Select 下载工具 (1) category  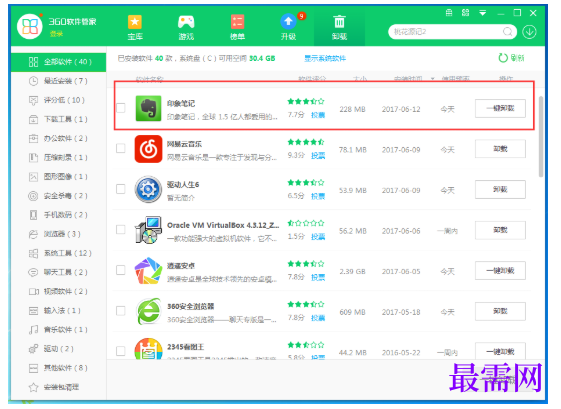[x=58, y=119]
